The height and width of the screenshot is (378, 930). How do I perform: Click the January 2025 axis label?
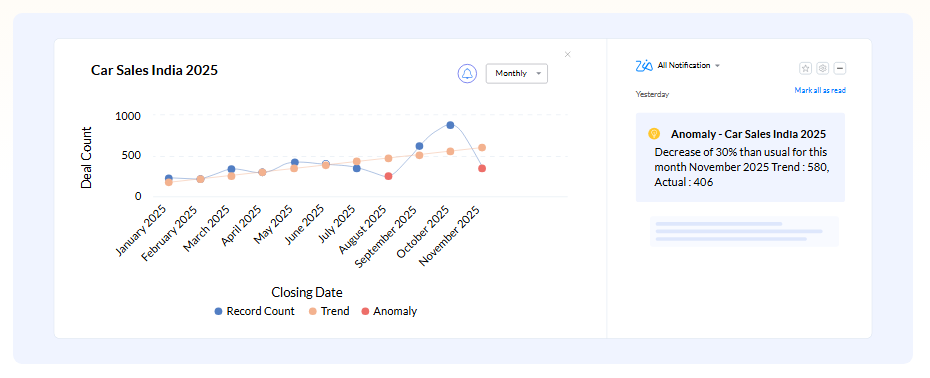141,231
